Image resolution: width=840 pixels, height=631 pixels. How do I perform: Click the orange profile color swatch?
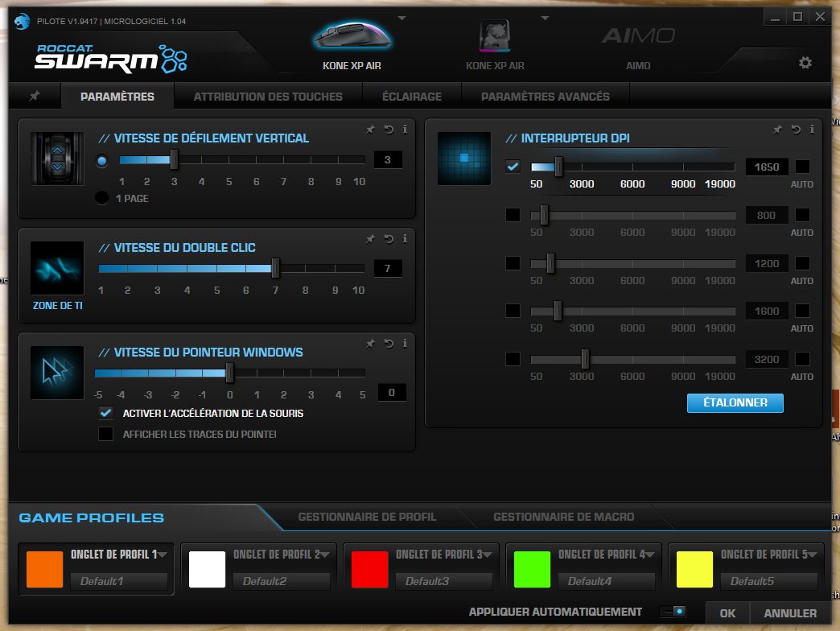click(x=44, y=567)
